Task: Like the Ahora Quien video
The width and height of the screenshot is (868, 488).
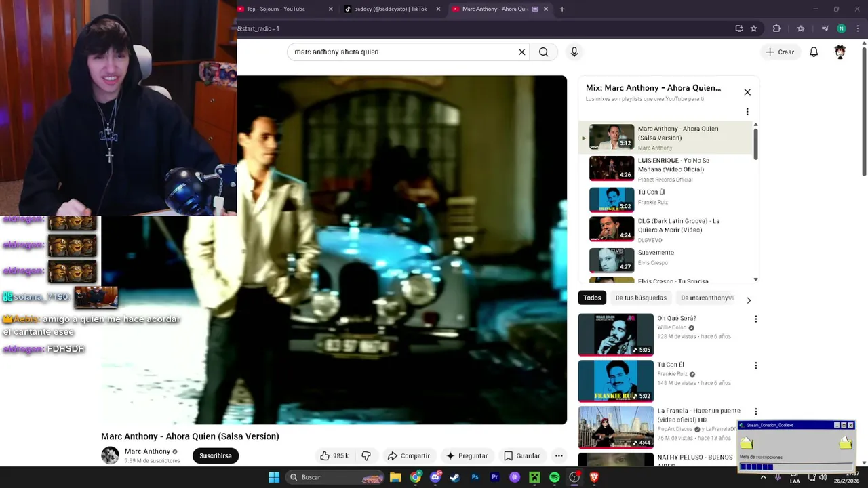Action: 334,455
